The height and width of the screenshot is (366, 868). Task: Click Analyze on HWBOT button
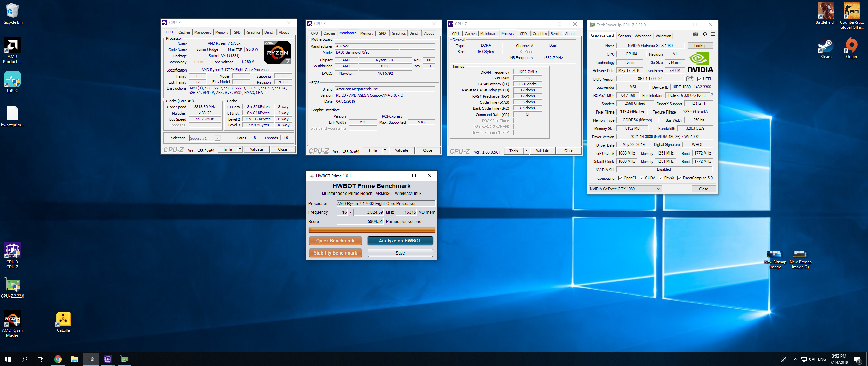(400, 241)
